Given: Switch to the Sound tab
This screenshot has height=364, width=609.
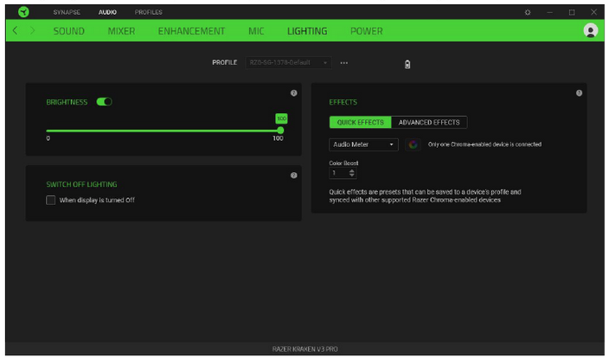Looking at the screenshot, I should tap(68, 31).
